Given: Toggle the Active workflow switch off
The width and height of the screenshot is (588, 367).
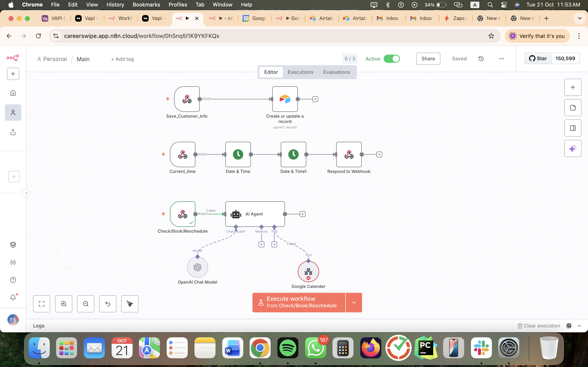Looking at the screenshot, I should point(392,59).
